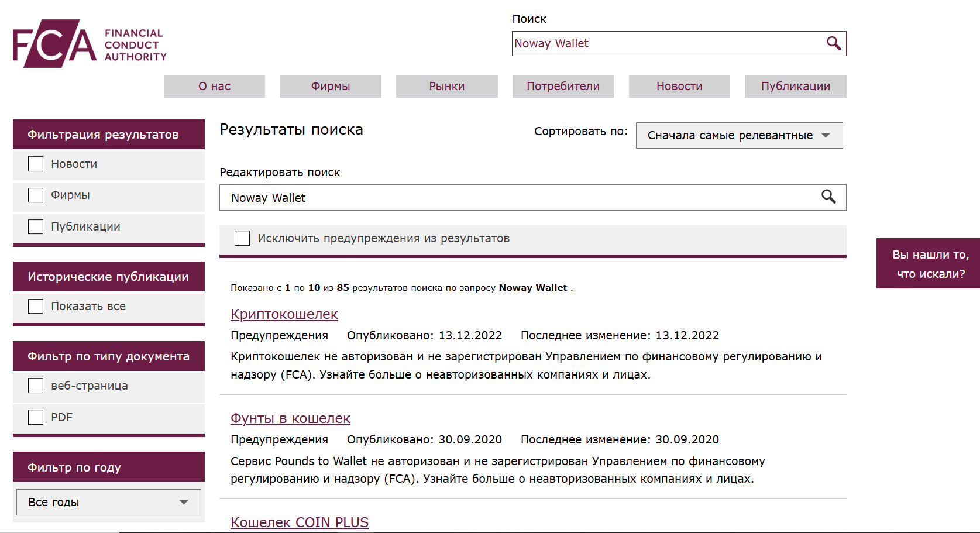Image resolution: width=980 pixels, height=533 pixels.
Task: Expand the Все годы year filter dropdown
Action: point(108,502)
